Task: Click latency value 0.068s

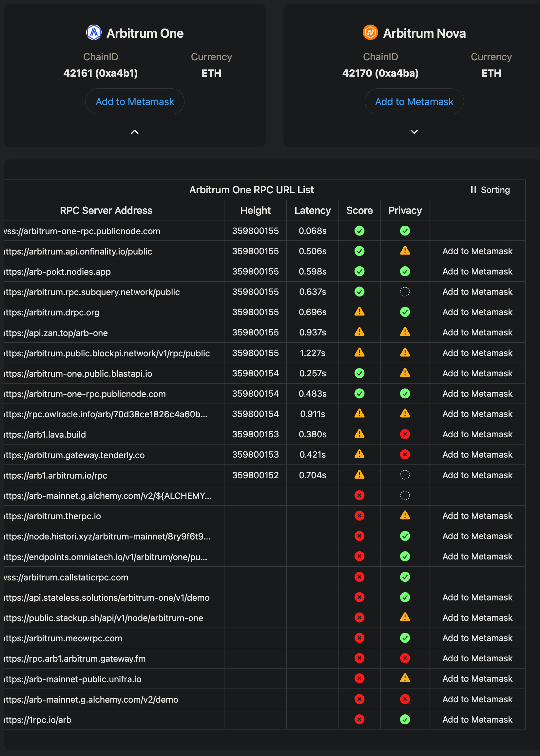Action: (313, 231)
